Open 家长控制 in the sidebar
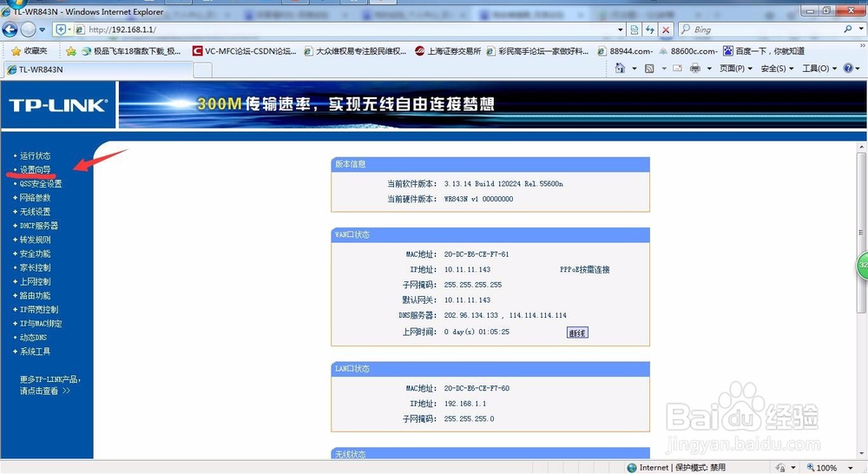Image resolution: width=868 pixels, height=474 pixels. coord(35,267)
